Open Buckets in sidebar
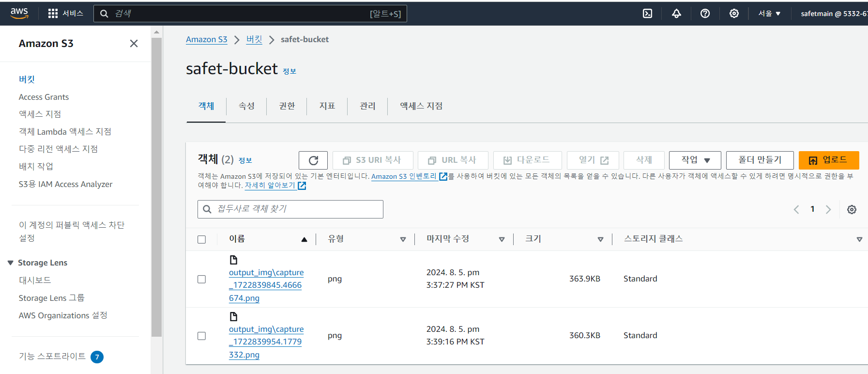The image size is (868, 374). 27,79
